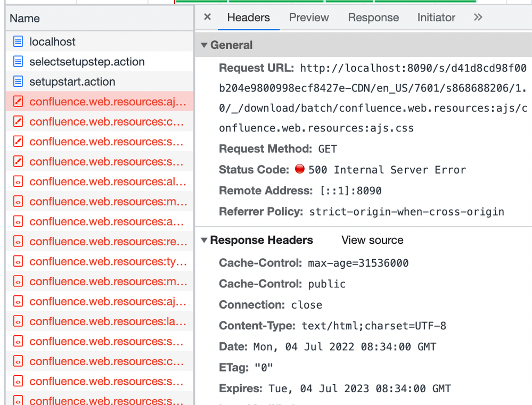Collapse the General section
This screenshot has height=405, width=532.
coord(204,45)
